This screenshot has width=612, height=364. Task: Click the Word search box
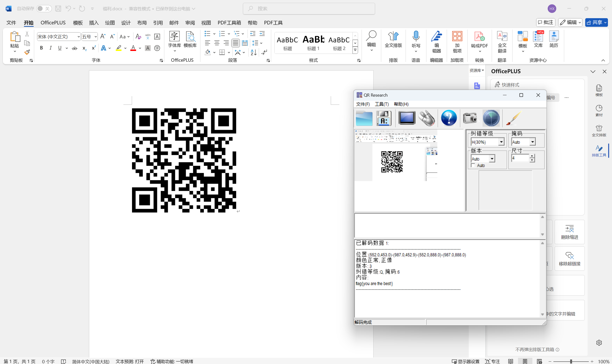(x=309, y=9)
